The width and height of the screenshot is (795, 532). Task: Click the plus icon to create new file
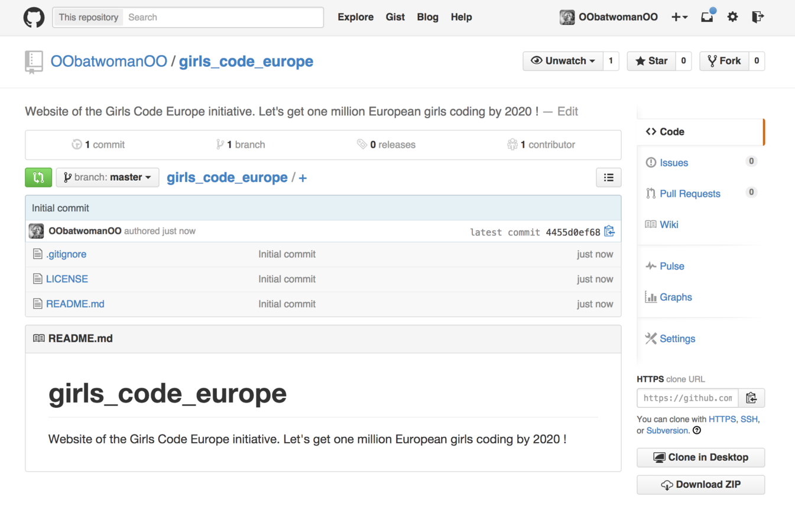click(x=303, y=178)
